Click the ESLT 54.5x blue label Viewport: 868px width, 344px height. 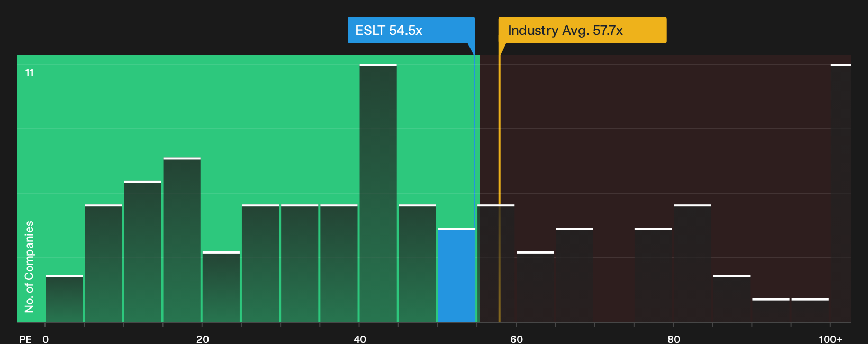pyautogui.click(x=411, y=30)
